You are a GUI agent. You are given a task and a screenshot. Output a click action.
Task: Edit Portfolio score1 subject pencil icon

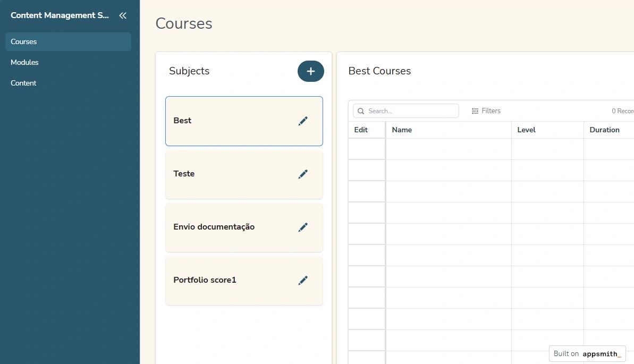pyautogui.click(x=303, y=280)
